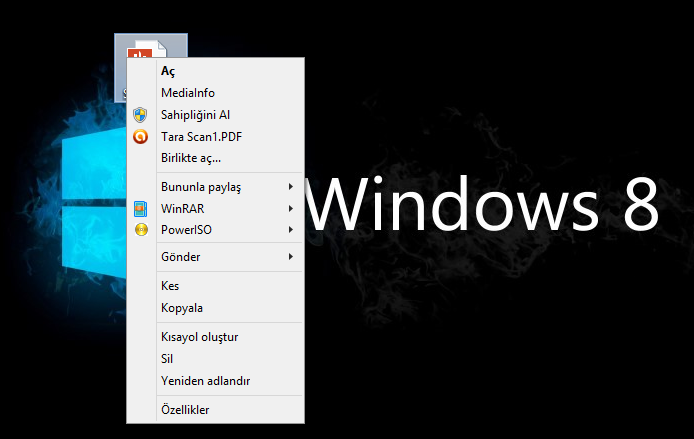Click the shield icon beside Sahipliğini Al

point(140,115)
